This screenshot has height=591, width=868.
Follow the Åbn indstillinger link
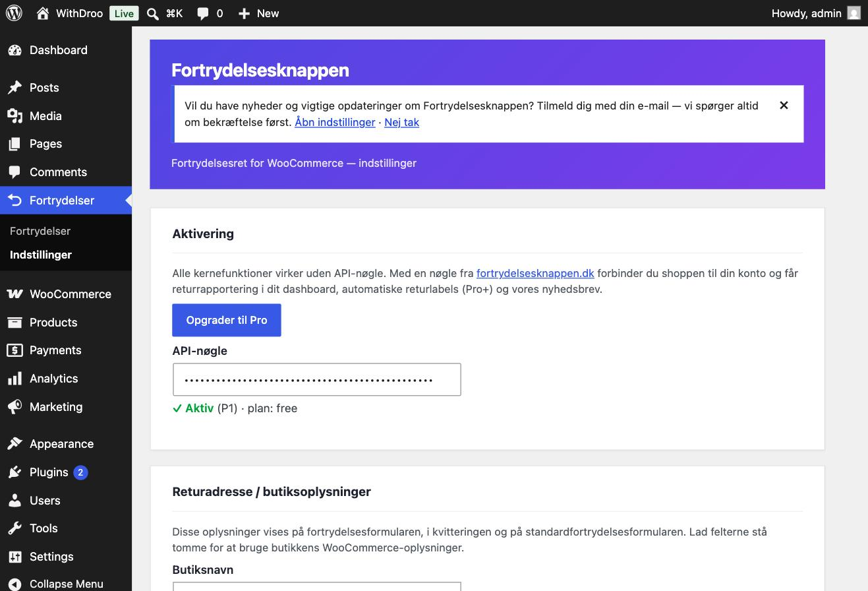(335, 122)
